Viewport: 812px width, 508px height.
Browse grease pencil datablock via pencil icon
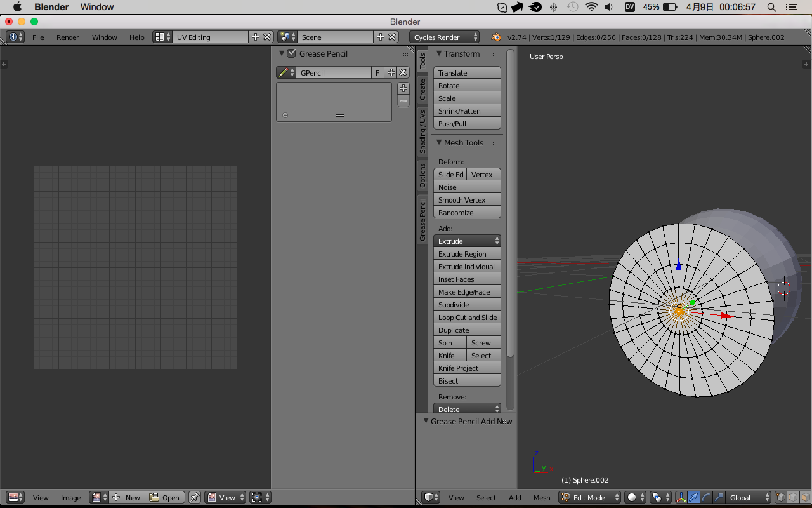coord(286,72)
